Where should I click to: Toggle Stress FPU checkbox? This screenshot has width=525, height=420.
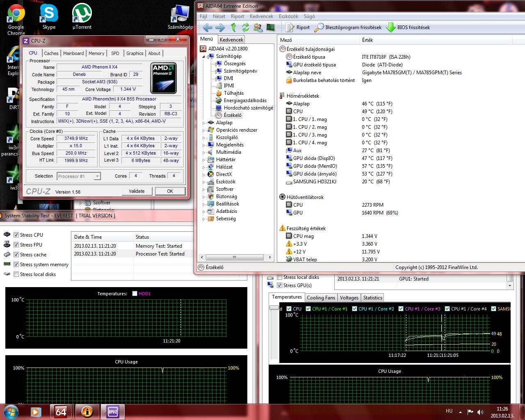pyautogui.click(x=16, y=245)
